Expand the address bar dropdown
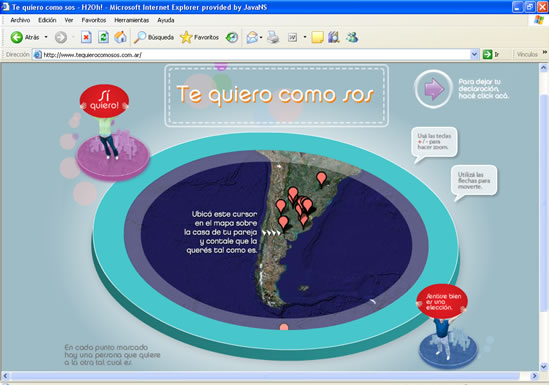Viewport: 549px width, 385px height. [474, 55]
